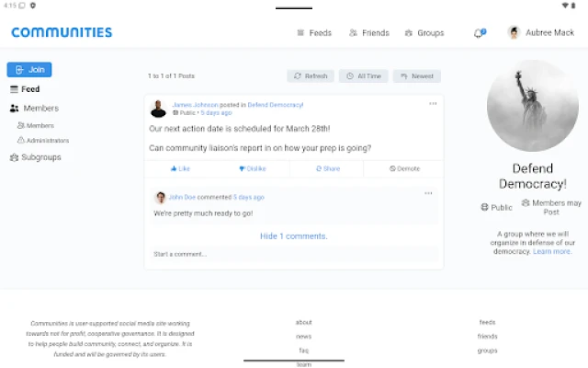588x368 pixels.
Task: Dislike the post about March 28th
Action: click(x=253, y=169)
